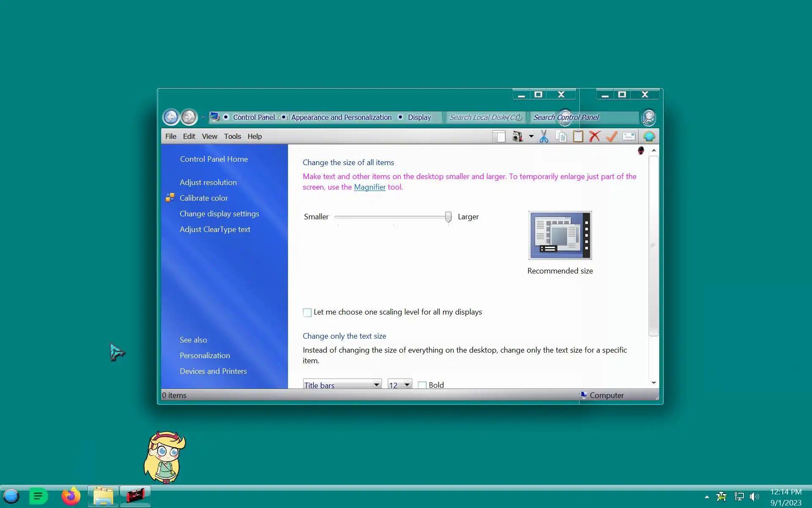This screenshot has height=508, width=812.
Task: Go to Adjust ClearType text
Action: 215,229
